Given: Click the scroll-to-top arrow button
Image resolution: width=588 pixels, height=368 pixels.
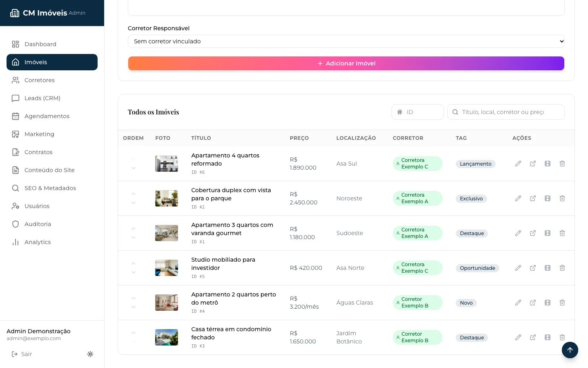Looking at the screenshot, I should point(570,350).
